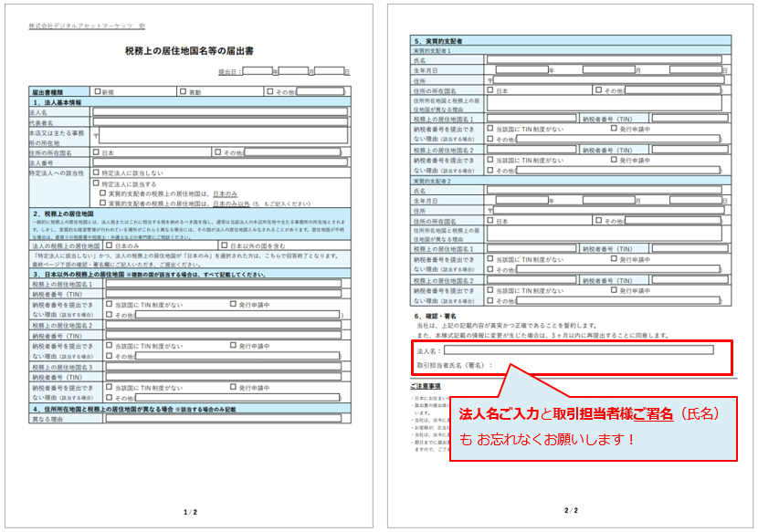The width and height of the screenshot is (758, 532).
Task: Check 実質的支配者の税務上の居住地国は日本のみ
Action: 103,193
